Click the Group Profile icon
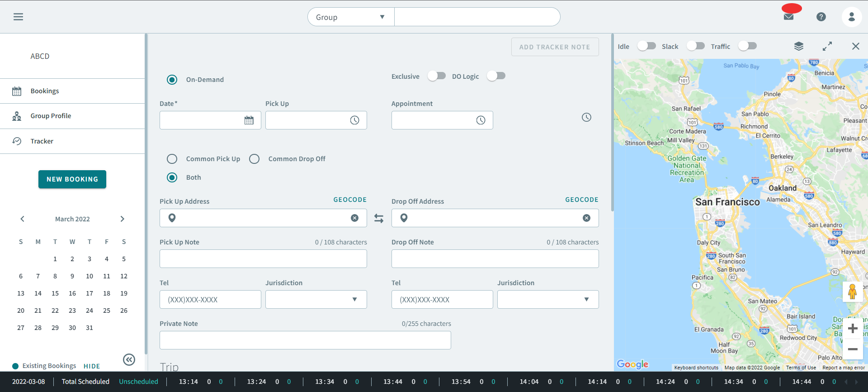The height and width of the screenshot is (392, 868). tap(17, 116)
